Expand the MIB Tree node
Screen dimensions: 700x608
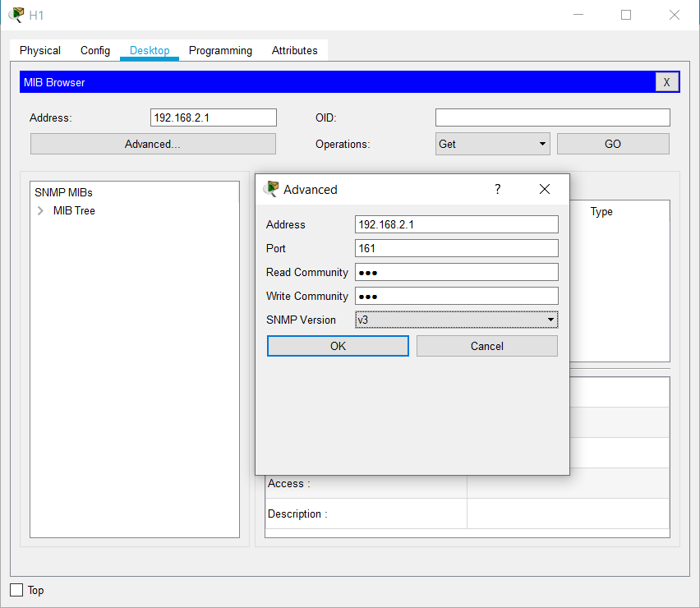pos(40,211)
